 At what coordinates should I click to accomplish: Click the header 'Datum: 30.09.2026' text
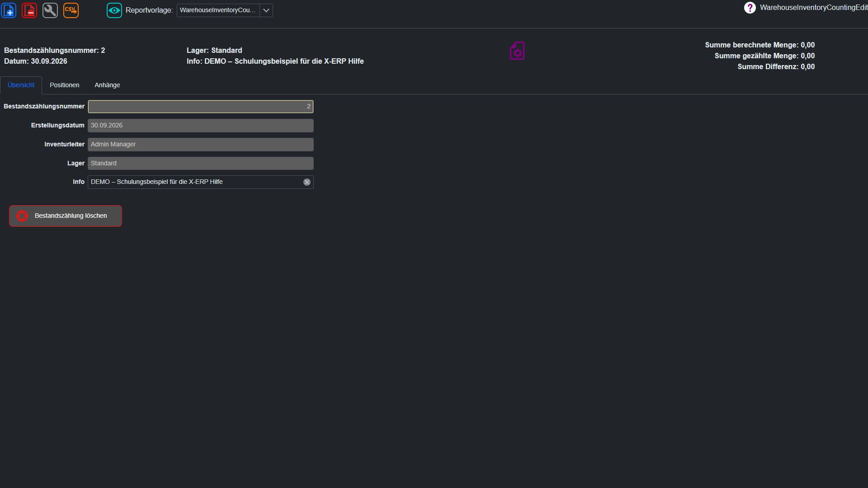coord(36,61)
